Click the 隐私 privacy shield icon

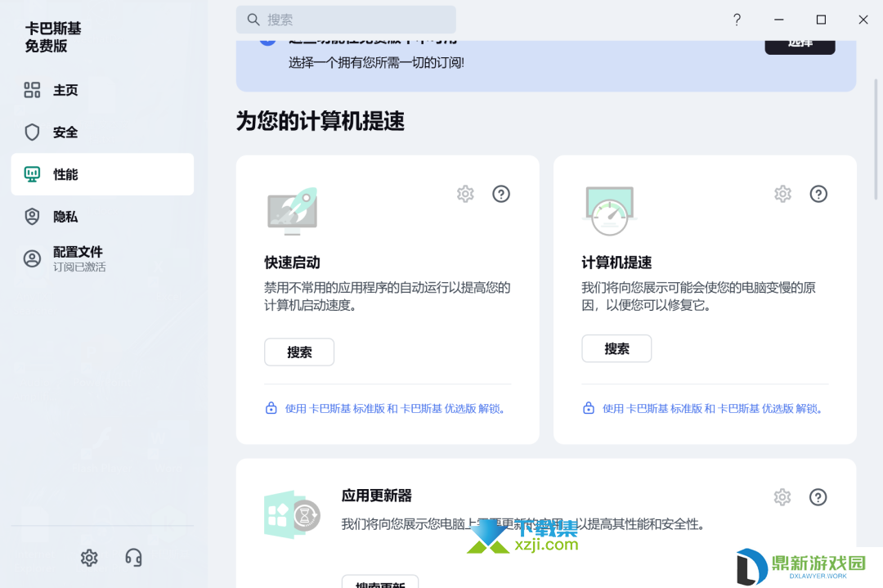pos(32,217)
